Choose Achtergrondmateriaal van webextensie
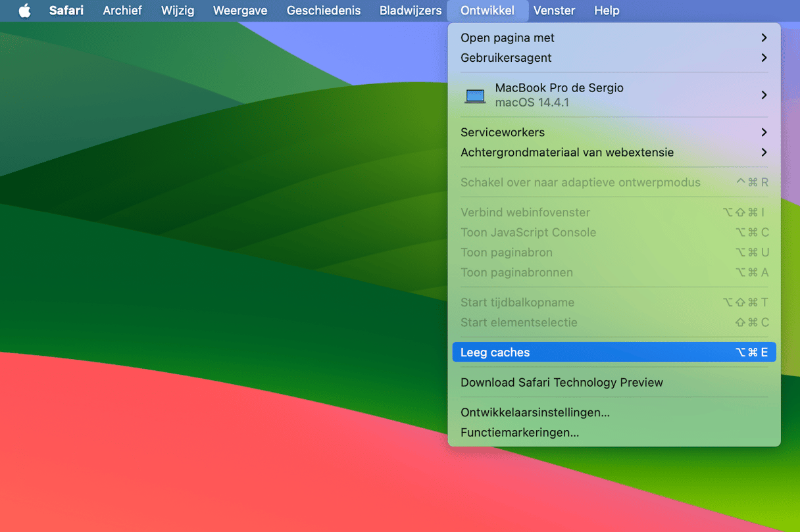The height and width of the screenshot is (532, 800). (614, 153)
